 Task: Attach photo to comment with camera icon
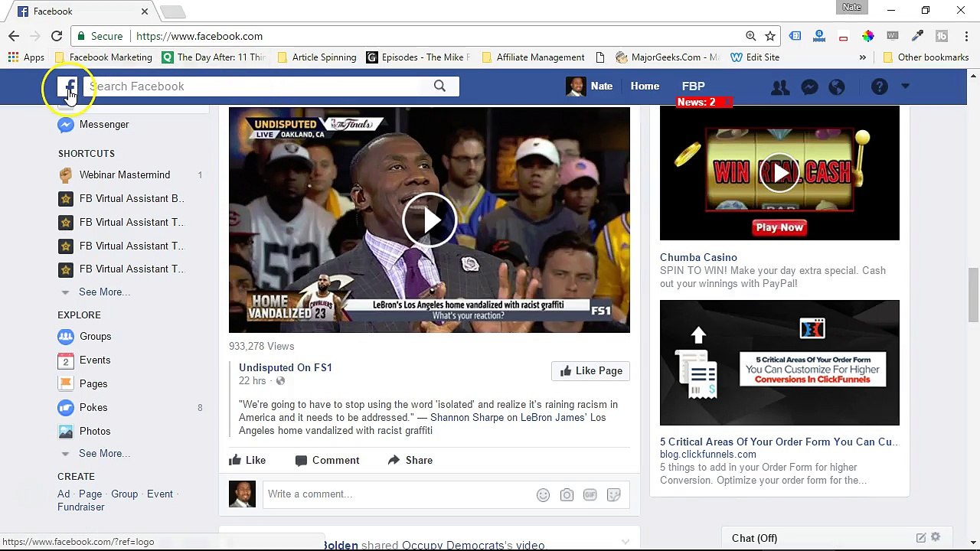point(567,495)
